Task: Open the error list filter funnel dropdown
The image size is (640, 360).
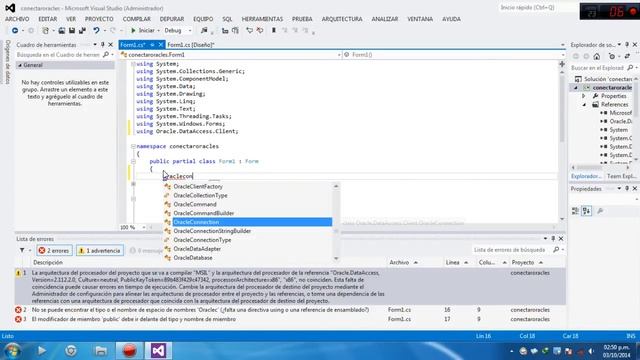Action: pos(24,251)
